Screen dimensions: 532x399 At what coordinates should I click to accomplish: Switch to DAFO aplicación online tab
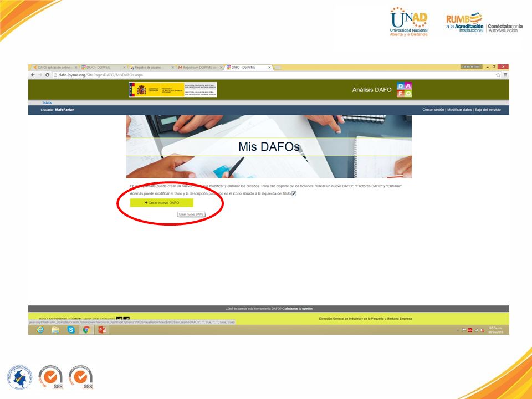pyautogui.click(x=54, y=68)
